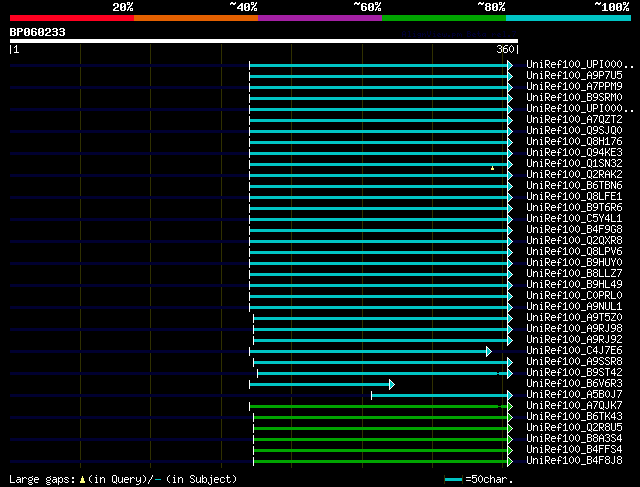Select the UniRef100_B6TBN6 label
Image resolution: width=640 pixels, height=487 pixels.
point(574,186)
